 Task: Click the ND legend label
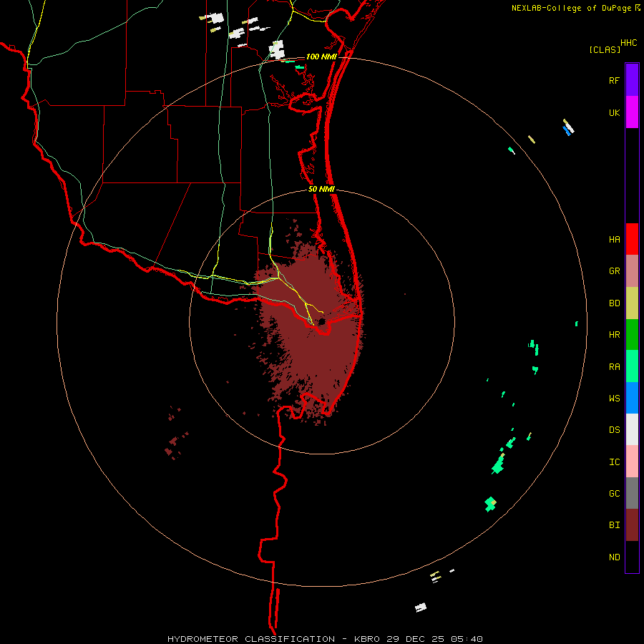[x=614, y=557]
